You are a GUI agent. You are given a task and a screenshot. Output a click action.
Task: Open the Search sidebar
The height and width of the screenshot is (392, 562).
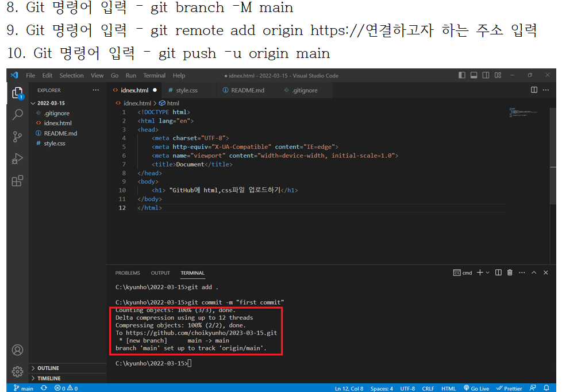pos(17,114)
